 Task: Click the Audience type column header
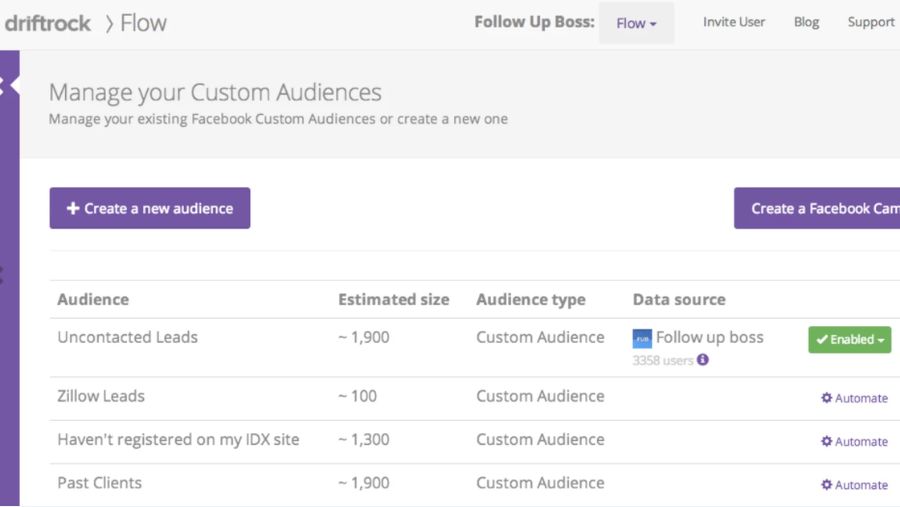pyautogui.click(x=531, y=300)
